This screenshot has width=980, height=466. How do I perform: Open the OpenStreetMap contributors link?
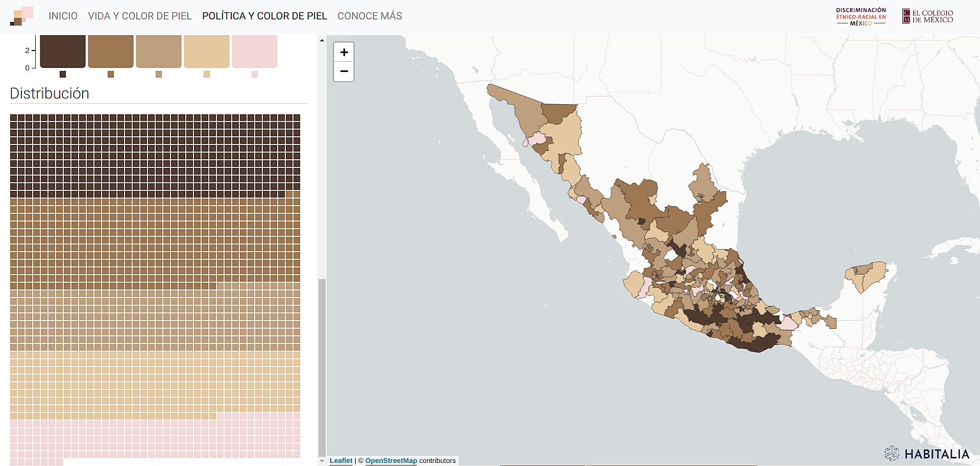click(x=391, y=460)
